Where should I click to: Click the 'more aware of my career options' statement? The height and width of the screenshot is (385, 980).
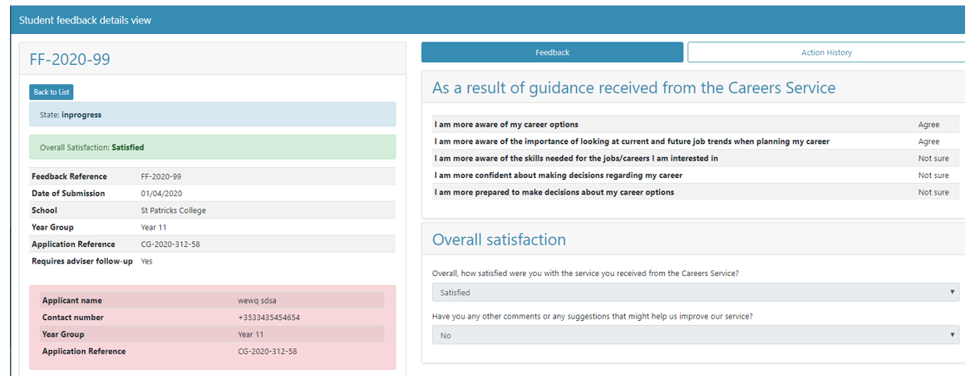tap(506, 125)
